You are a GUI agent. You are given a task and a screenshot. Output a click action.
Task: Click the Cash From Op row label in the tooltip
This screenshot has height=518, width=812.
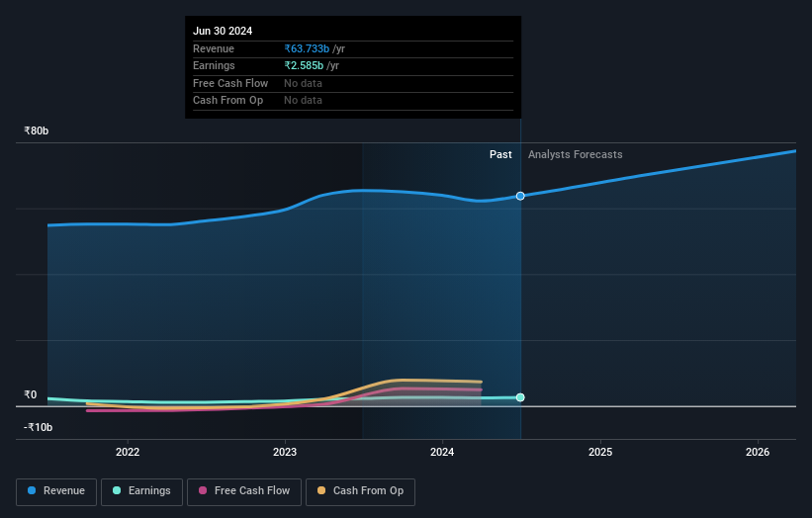point(227,101)
